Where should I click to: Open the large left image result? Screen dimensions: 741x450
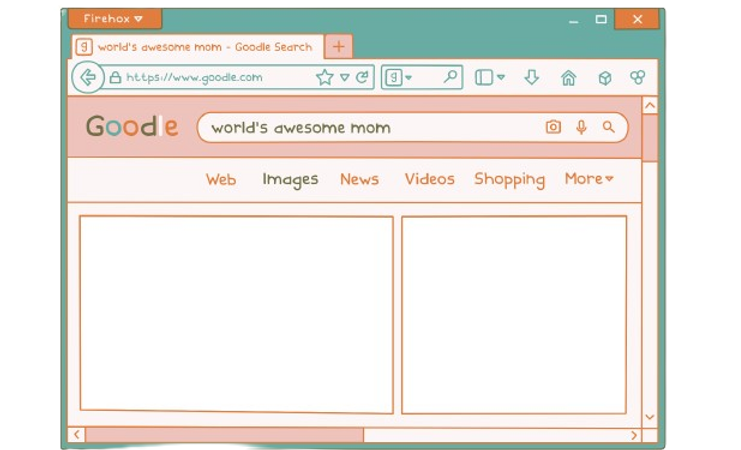pyautogui.click(x=236, y=314)
